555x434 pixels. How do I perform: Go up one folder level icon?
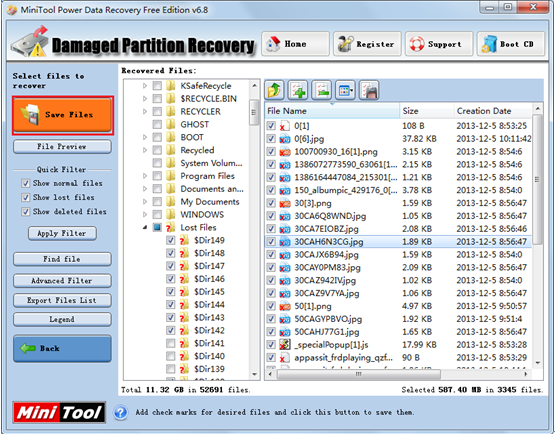[275, 90]
